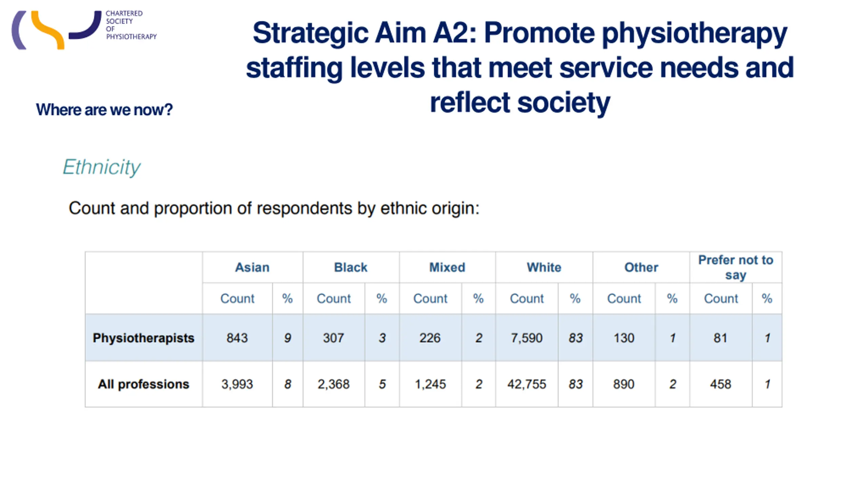Click the 7,590 White physiotherapists count

pyautogui.click(x=527, y=338)
